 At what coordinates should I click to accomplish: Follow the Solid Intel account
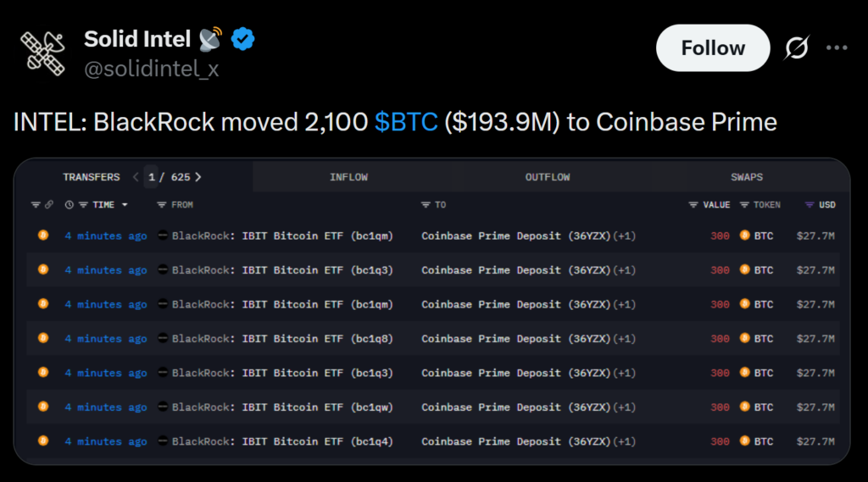(x=712, y=48)
